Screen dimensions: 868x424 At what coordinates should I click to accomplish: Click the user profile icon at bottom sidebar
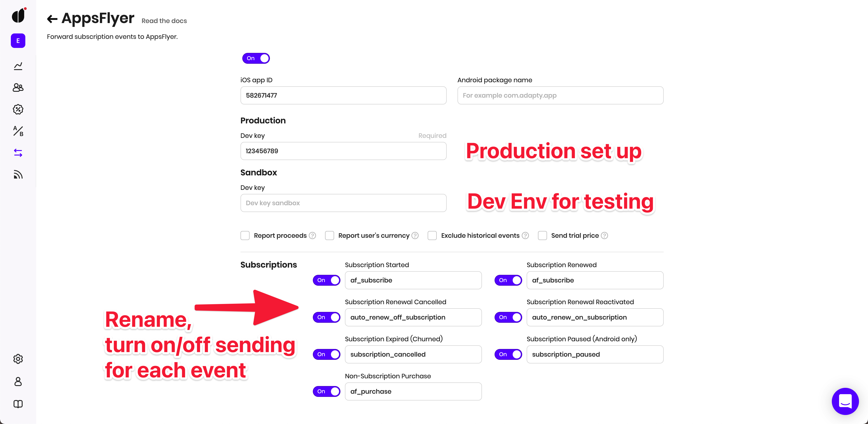tap(18, 381)
